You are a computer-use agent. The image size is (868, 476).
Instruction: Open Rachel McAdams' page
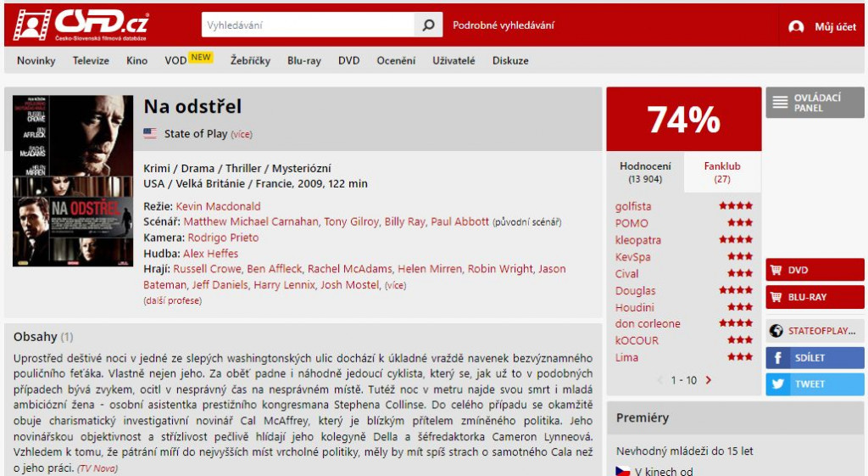(x=350, y=269)
